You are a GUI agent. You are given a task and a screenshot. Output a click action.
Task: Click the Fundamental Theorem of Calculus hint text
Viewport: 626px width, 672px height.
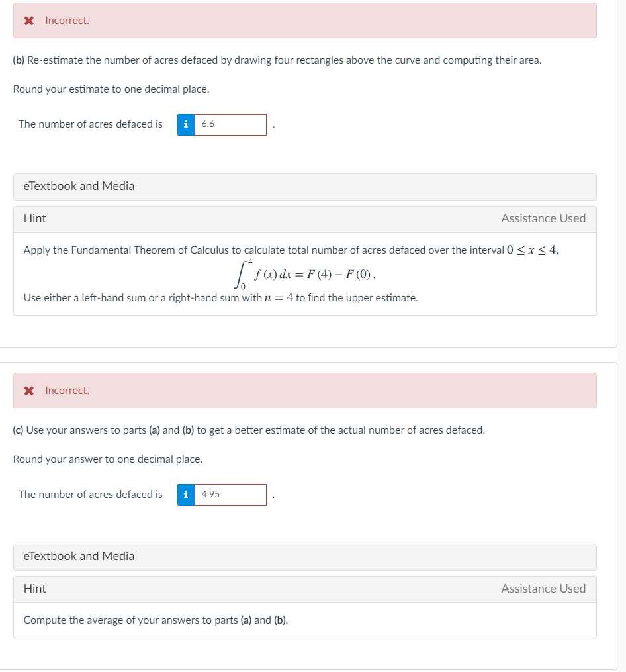[x=291, y=250]
